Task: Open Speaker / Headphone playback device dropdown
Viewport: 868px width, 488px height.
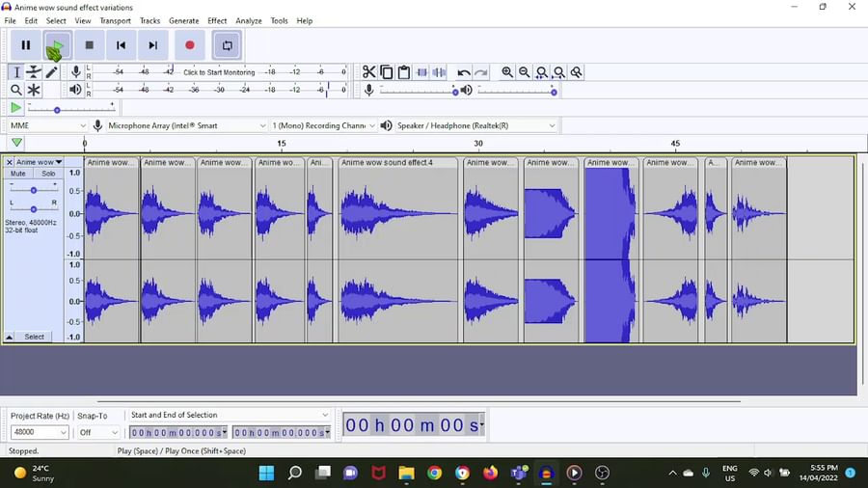Action: tap(475, 125)
